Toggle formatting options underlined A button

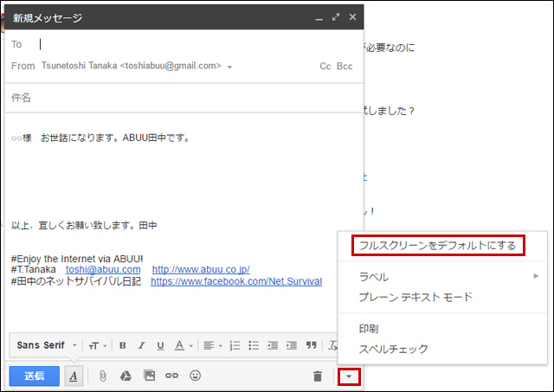[x=74, y=376]
